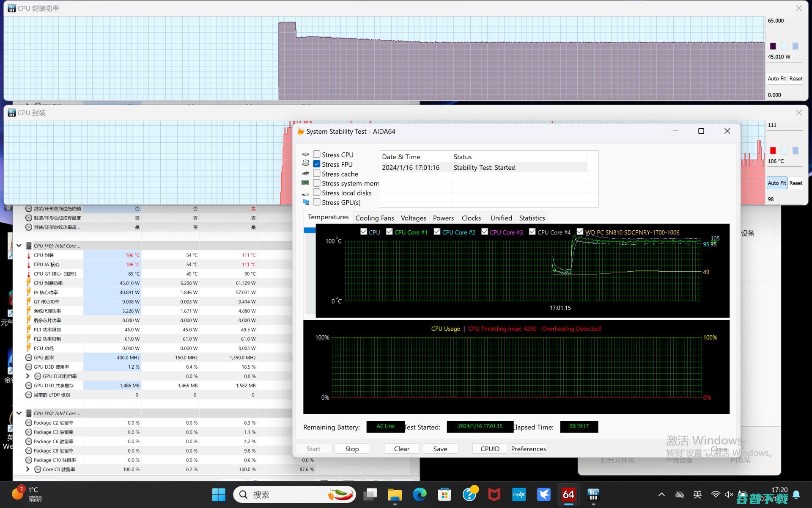Click the Task View icon
Screen dimensions: 812x508
pyautogui.click(x=370, y=494)
